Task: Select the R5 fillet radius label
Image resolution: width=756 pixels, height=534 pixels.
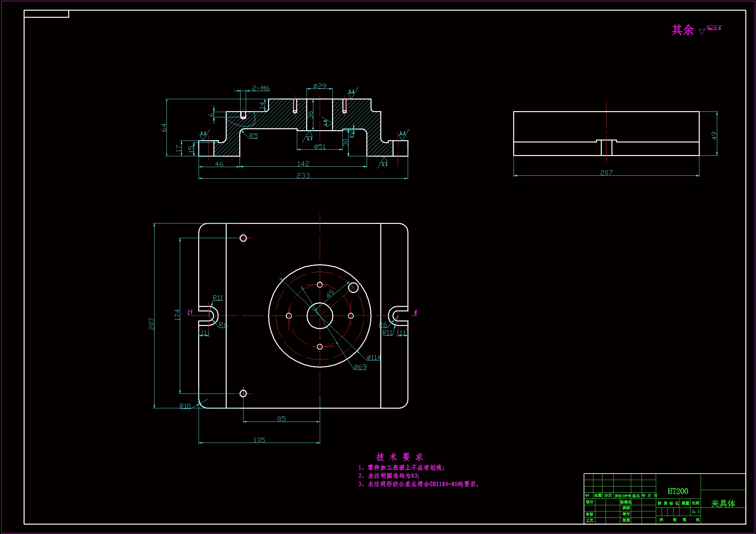Action: pyautogui.click(x=254, y=136)
